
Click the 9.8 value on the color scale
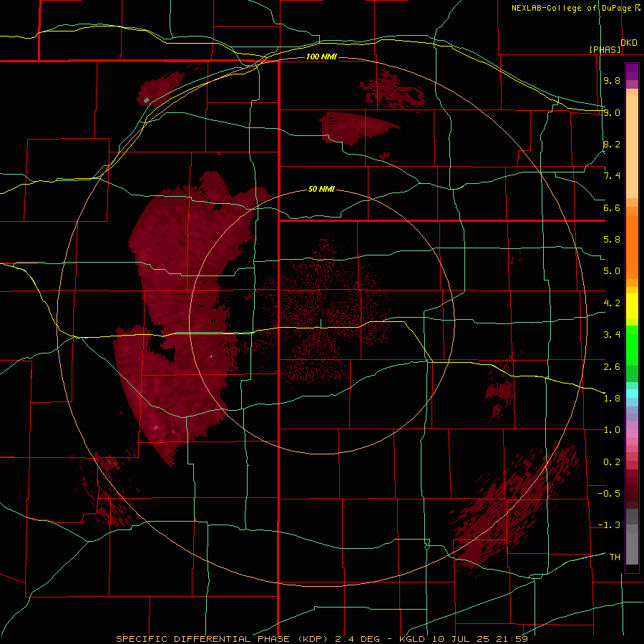tap(612, 80)
